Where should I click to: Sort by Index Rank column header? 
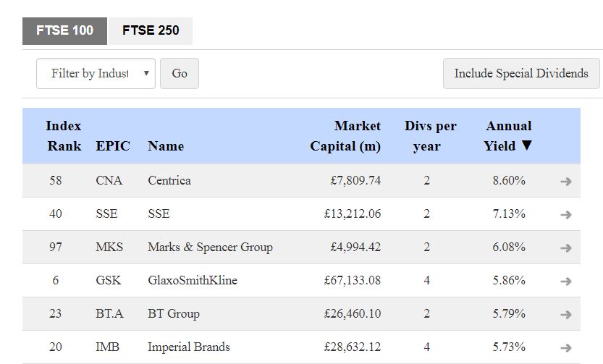64,136
